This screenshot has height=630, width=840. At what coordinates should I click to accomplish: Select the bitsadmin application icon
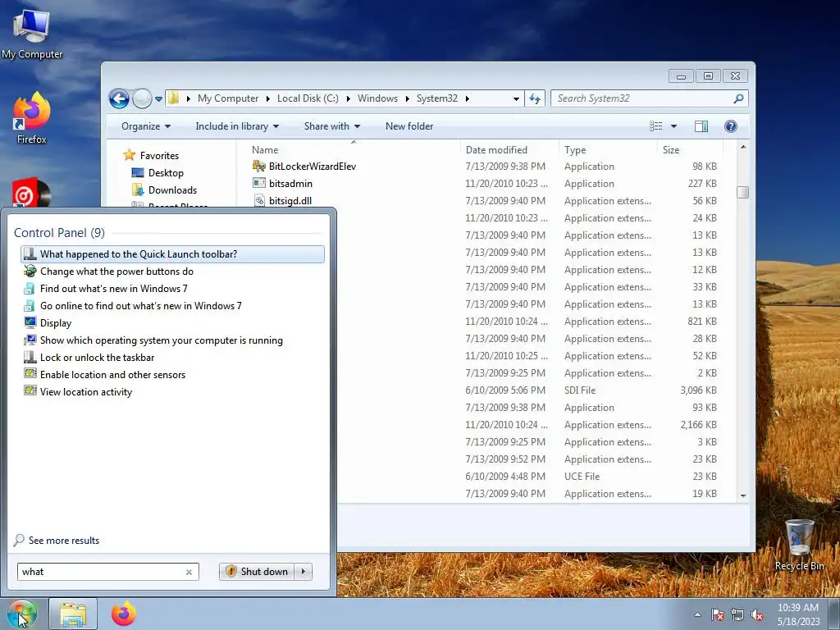click(258, 183)
